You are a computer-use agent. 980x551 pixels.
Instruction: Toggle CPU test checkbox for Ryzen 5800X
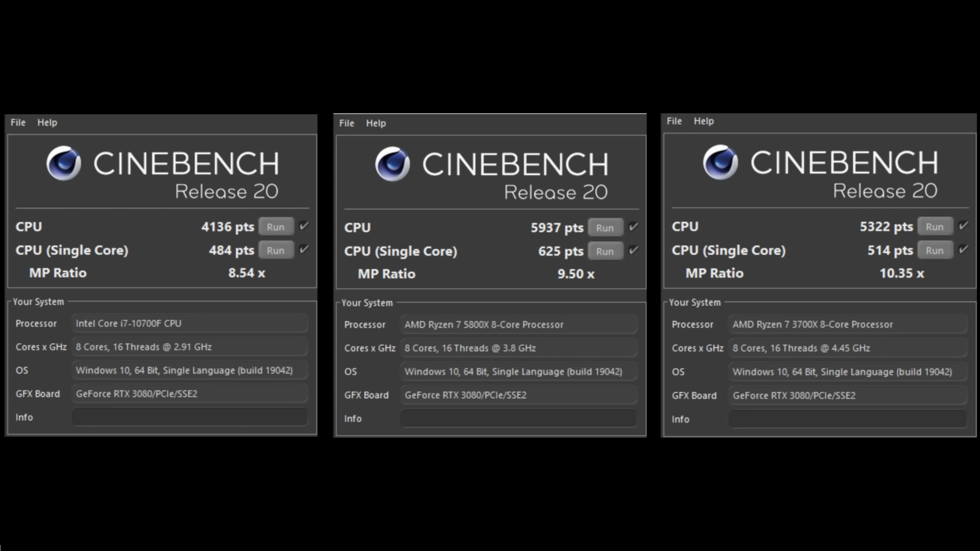click(x=633, y=227)
